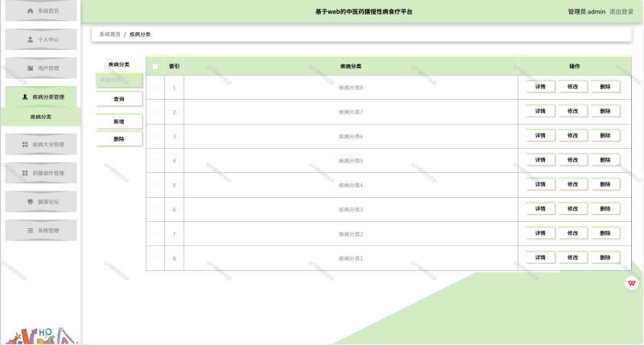
Task: Click the person icon beside 个人中心
Action: 30,39
